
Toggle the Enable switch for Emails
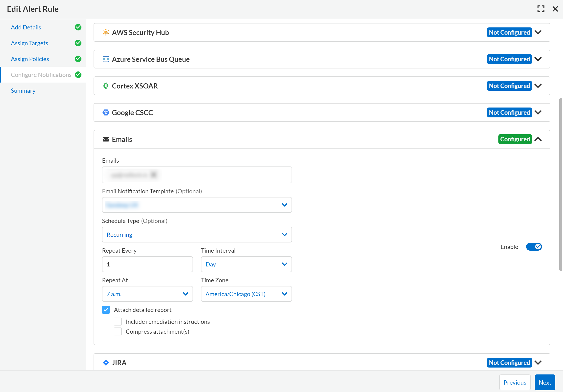(534, 247)
